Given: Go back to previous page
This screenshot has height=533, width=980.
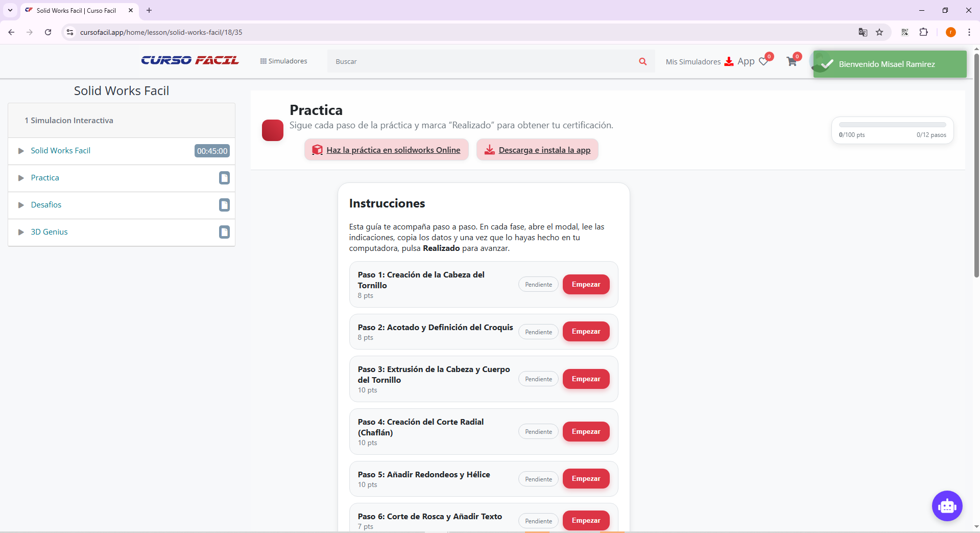Looking at the screenshot, I should click(x=11, y=32).
